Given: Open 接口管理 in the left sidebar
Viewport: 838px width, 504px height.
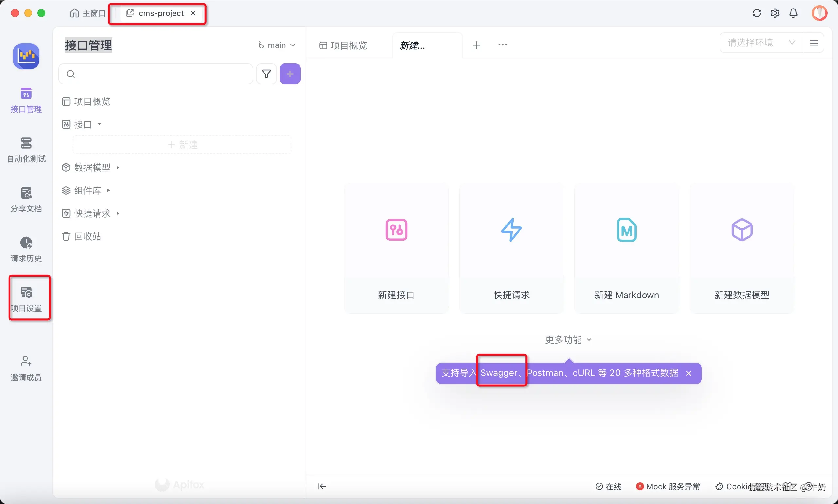Looking at the screenshot, I should [26, 100].
